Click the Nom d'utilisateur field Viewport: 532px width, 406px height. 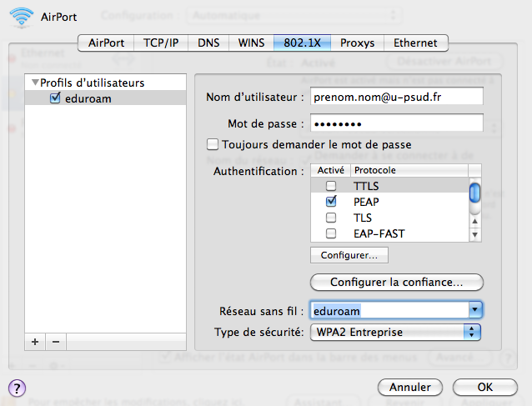click(x=397, y=97)
